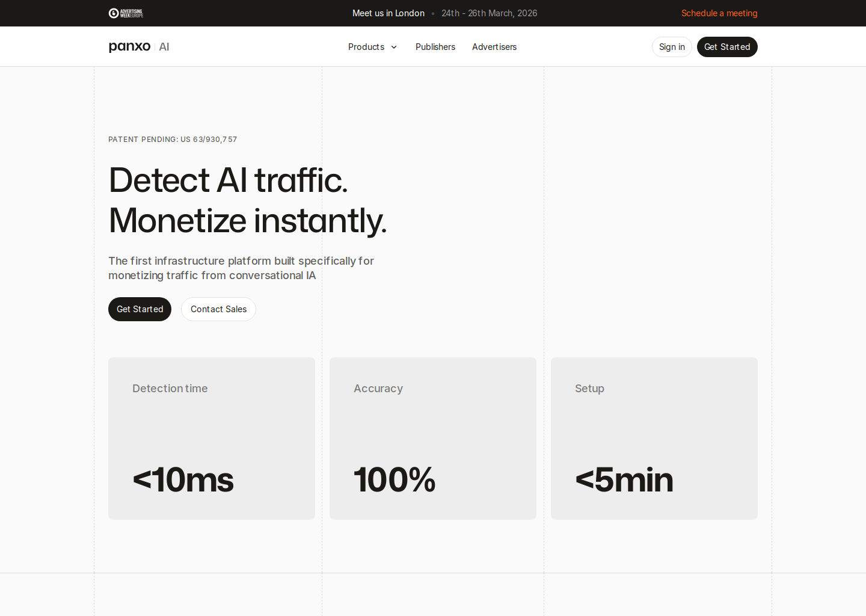Screen dimensions: 866x616
Task: Click Contact Sales
Action: 218,309
